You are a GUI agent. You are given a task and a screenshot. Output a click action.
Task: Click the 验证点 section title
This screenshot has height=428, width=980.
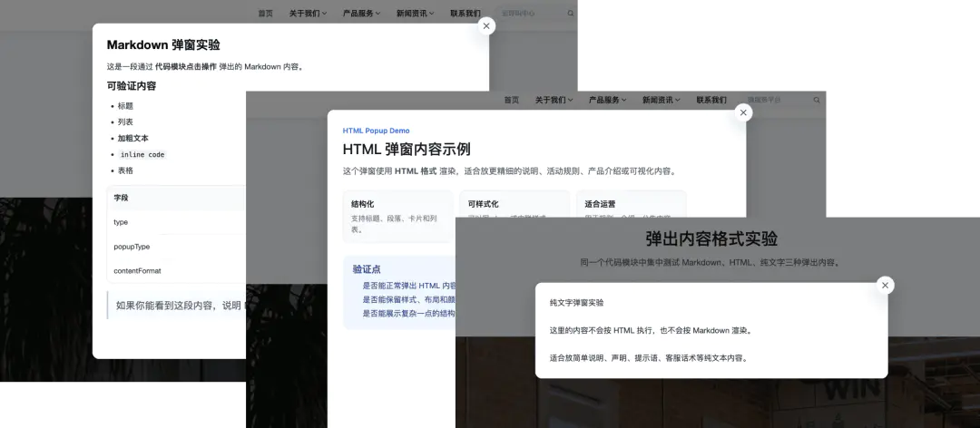pyautogui.click(x=367, y=269)
